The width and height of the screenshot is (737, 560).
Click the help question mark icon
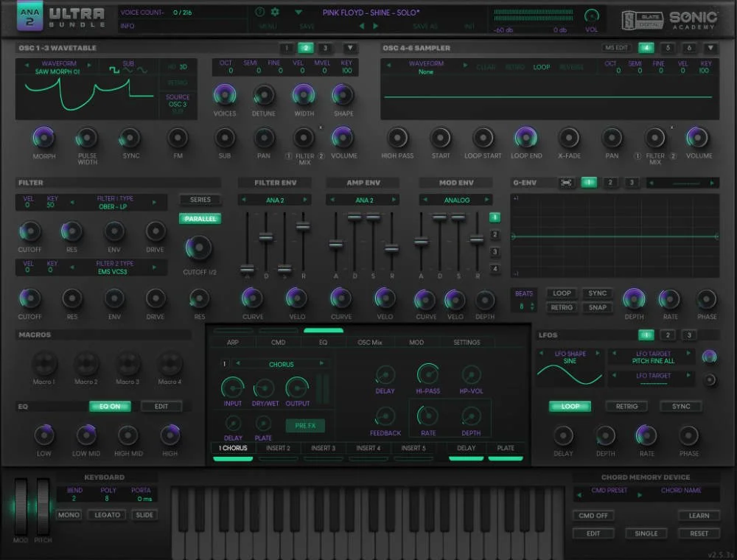pos(259,12)
